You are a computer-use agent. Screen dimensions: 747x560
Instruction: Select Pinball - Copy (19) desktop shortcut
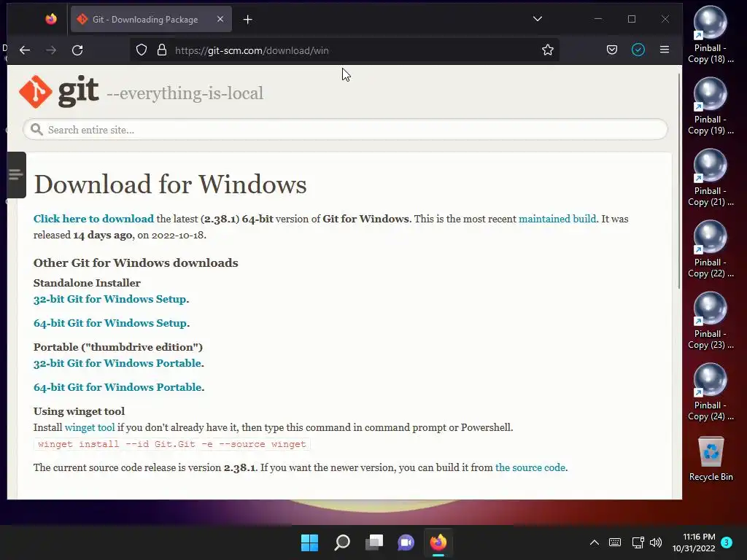pos(710,106)
